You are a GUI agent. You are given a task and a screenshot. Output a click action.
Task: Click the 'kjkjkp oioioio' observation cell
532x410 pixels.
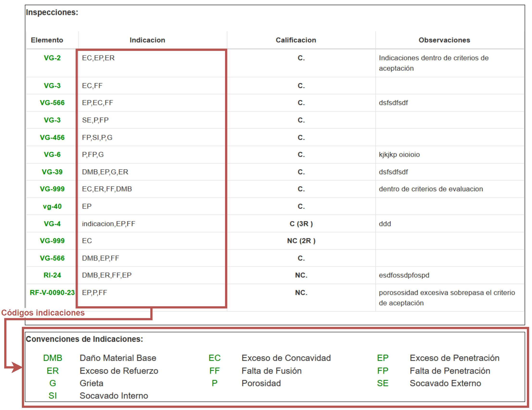coord(399,155)
